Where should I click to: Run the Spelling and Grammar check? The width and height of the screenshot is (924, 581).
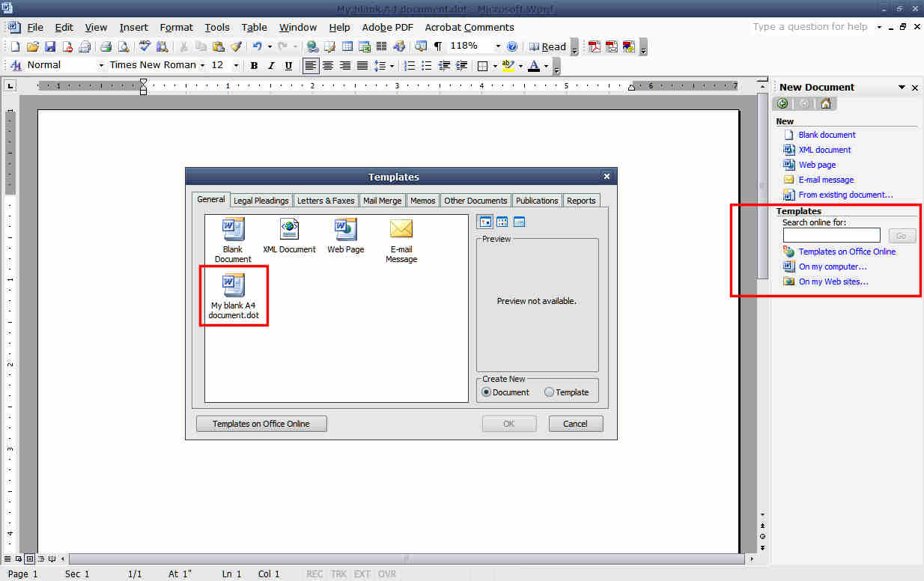145,46
